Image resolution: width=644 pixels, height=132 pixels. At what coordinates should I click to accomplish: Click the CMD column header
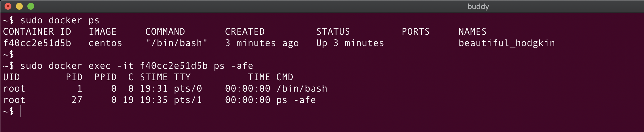(285, 77)
